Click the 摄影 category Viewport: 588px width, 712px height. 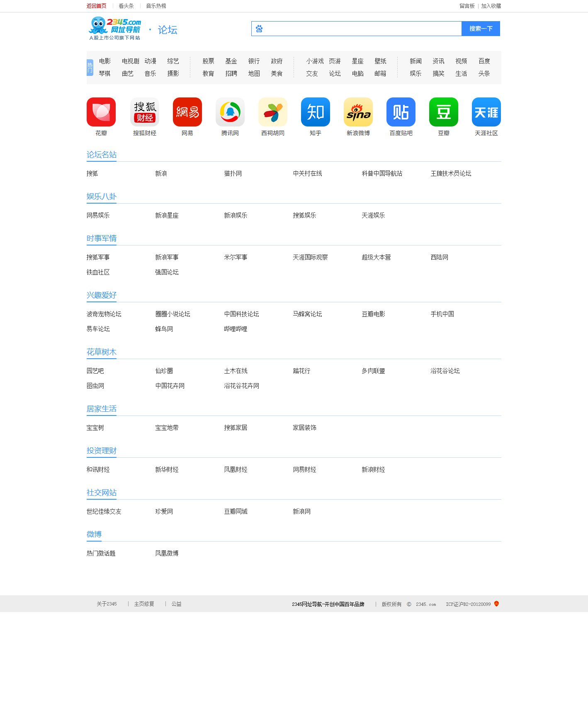pos(173,73)
